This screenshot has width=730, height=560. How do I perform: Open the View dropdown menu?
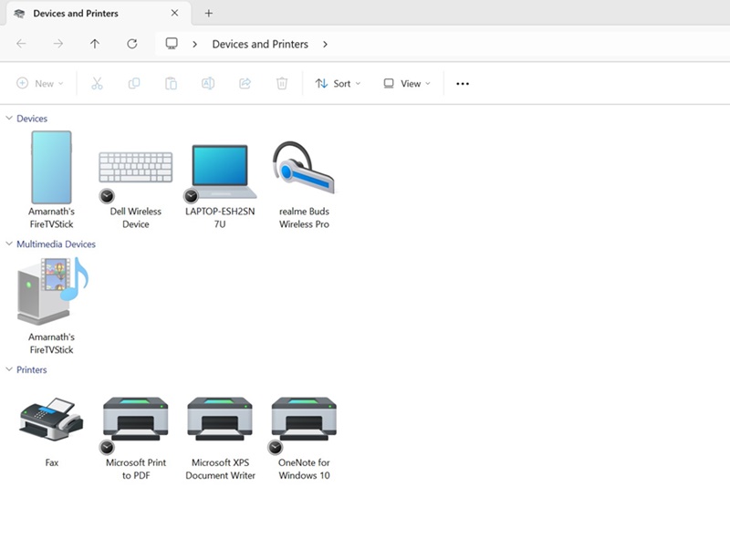click(406, 84)
